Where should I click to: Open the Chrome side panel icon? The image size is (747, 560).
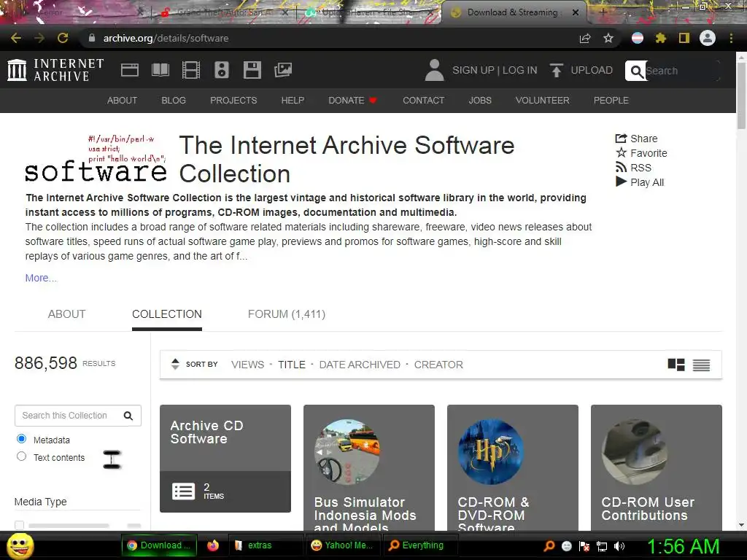coord(684,38)
